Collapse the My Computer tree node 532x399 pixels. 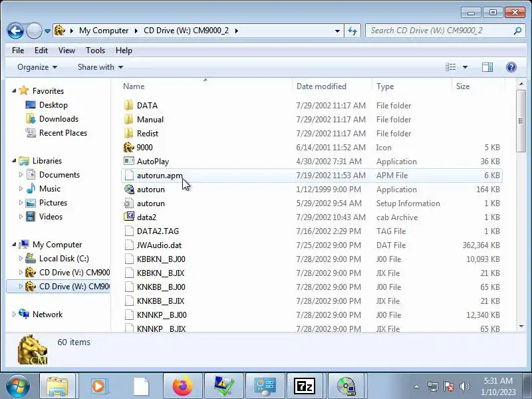(14, 245)
